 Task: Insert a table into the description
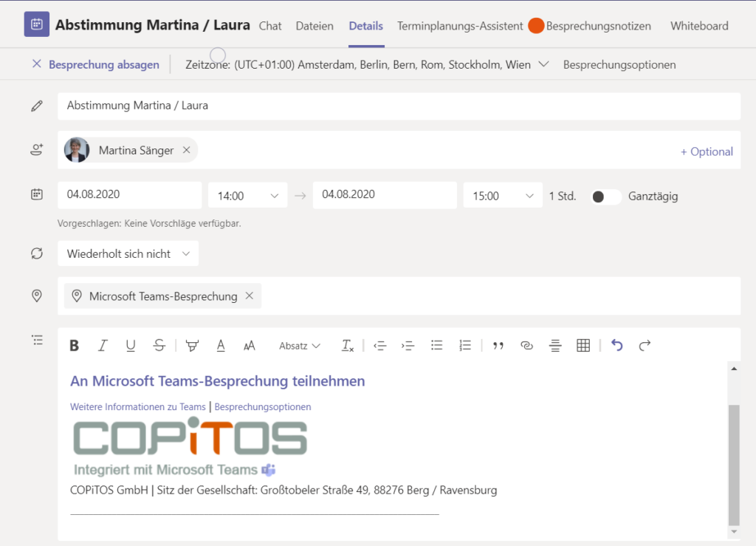[583, 345]
